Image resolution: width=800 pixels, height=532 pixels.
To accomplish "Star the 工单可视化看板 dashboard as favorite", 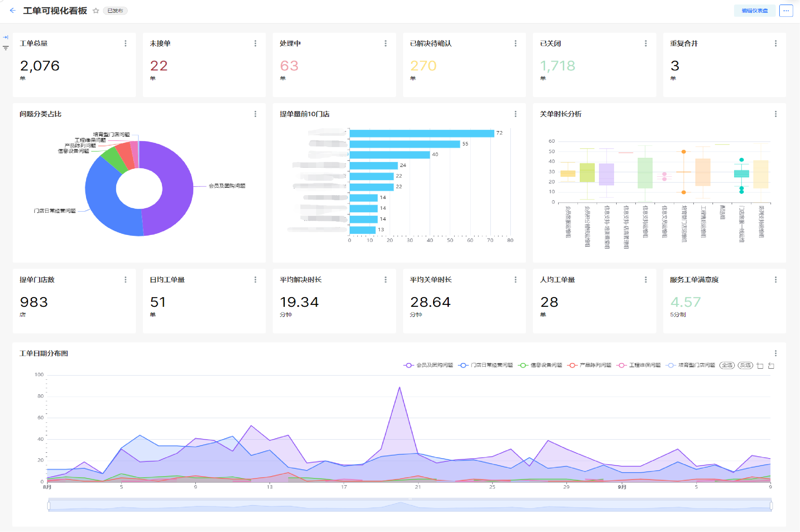I will pyautogui.click(x=96, y=11).
